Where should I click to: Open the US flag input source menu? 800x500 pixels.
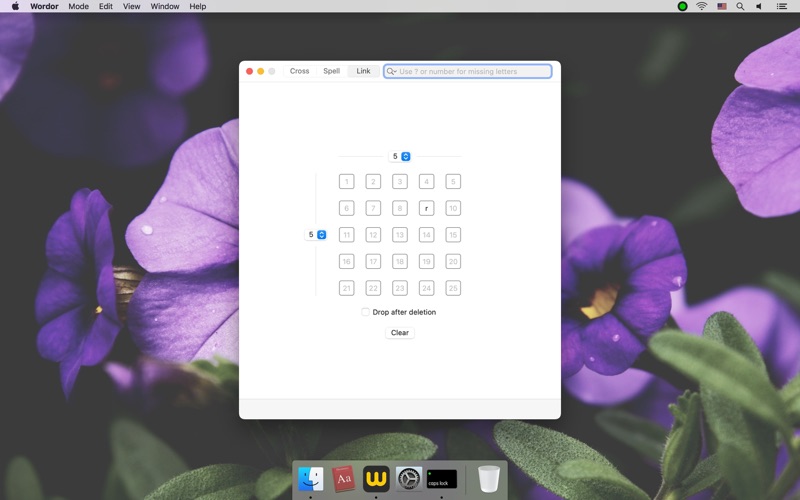[x=721, y=6]
